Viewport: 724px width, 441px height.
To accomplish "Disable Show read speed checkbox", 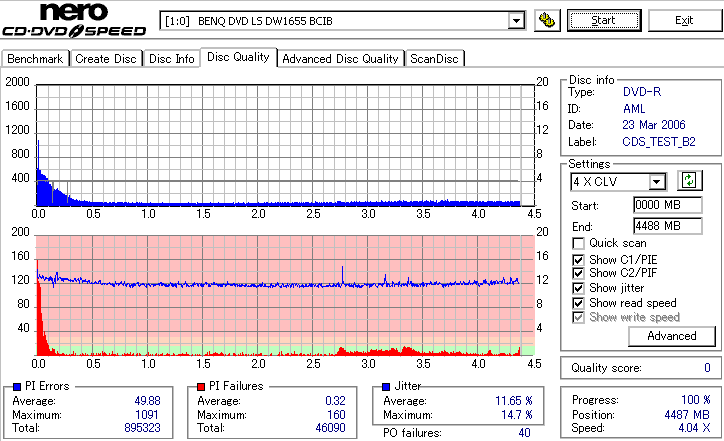I will pyautogui.click(x=578, y=303).
